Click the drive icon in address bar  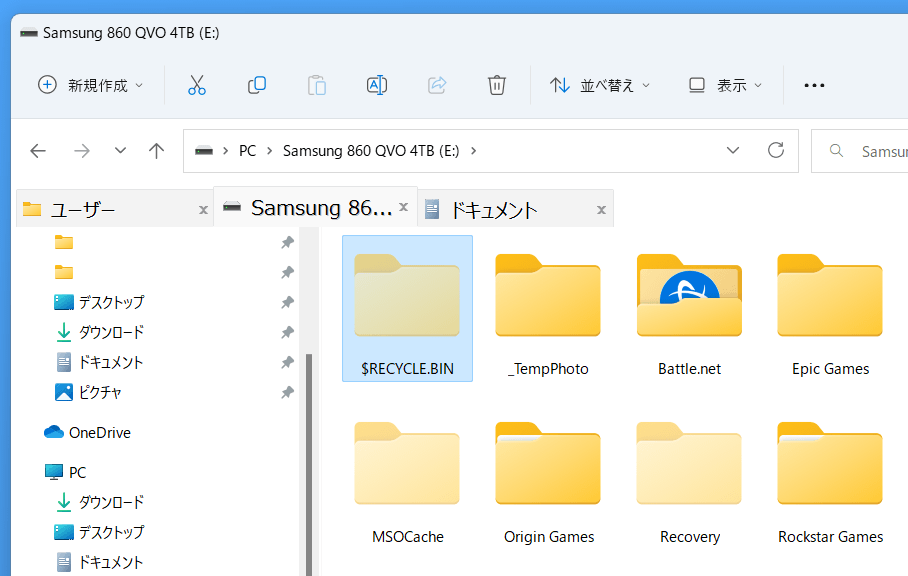[204, 151]
